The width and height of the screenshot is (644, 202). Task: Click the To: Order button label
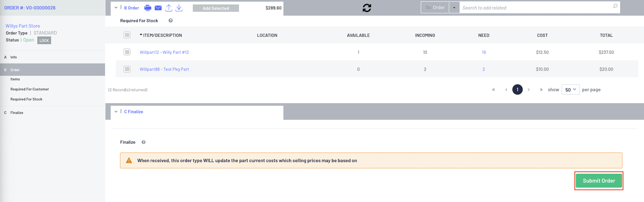[x=435, y=8]
